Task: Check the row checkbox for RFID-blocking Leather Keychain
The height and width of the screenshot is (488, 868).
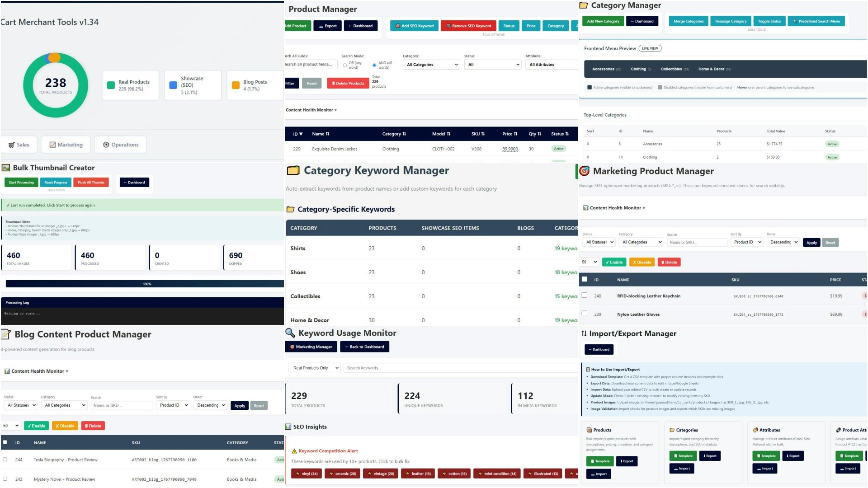Action: tap(585, 295)
